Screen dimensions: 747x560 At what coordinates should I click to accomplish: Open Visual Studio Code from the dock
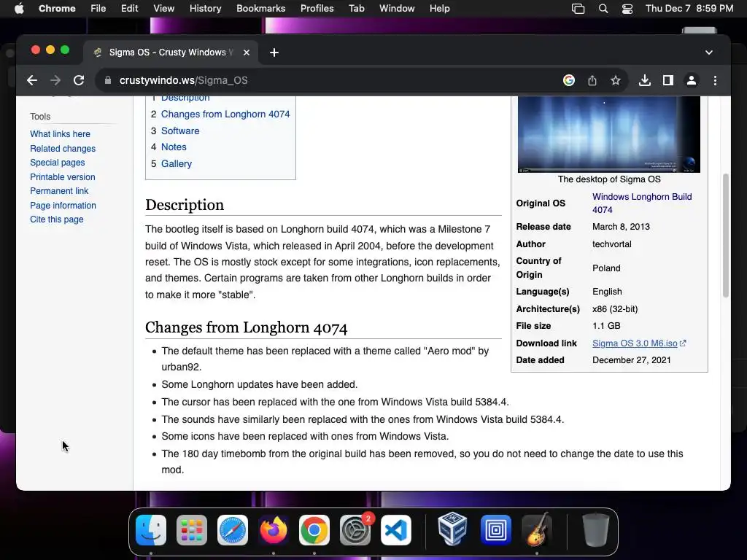(x=396, y=530)
